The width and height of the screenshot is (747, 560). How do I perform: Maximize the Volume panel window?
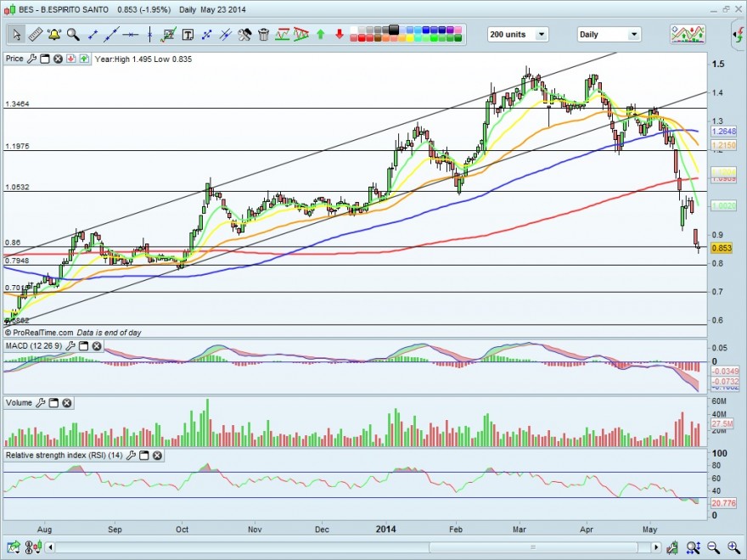(53, 403)
